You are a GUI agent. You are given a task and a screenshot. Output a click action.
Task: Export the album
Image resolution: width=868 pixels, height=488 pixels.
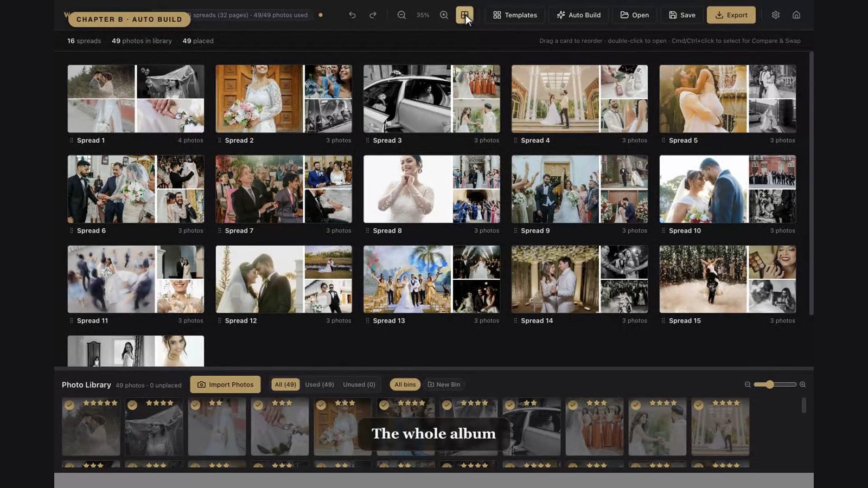click(x=731, y=15)
